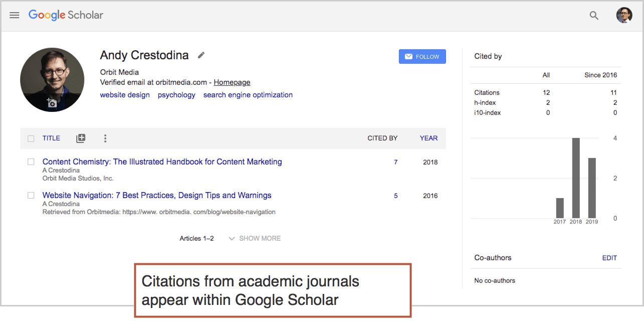The width and height of the screenshot is (644, 324).
Task: Open the account avatar in header
Action: (x=624, y=15)
